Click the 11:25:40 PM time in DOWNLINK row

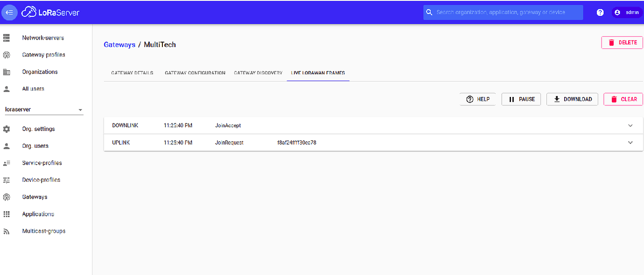pos(178,126)
